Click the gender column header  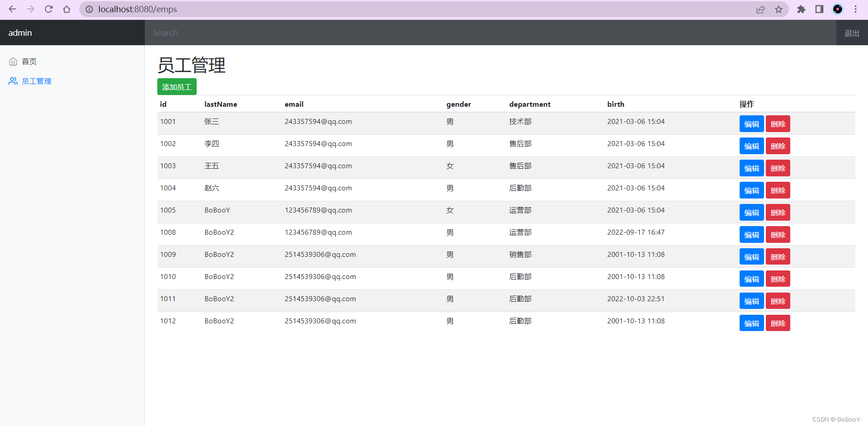[458, 104]
